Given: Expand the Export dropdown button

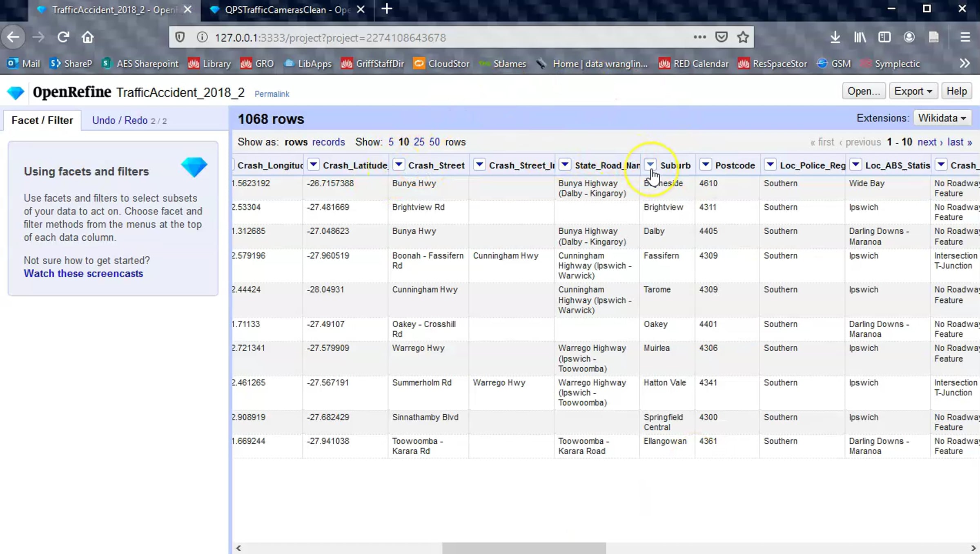Looking at the screenshot, I should point(913,91).
